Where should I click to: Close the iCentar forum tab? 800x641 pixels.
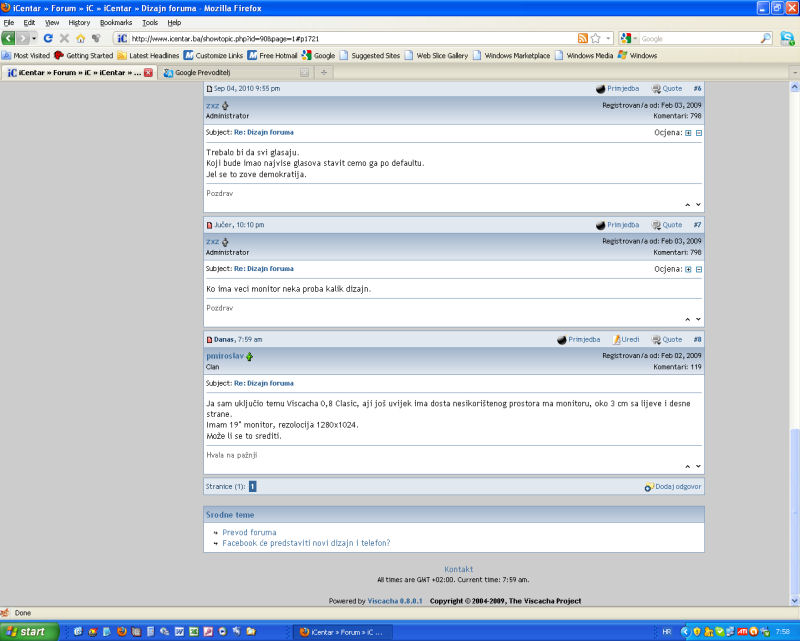[x=148, y=72]
